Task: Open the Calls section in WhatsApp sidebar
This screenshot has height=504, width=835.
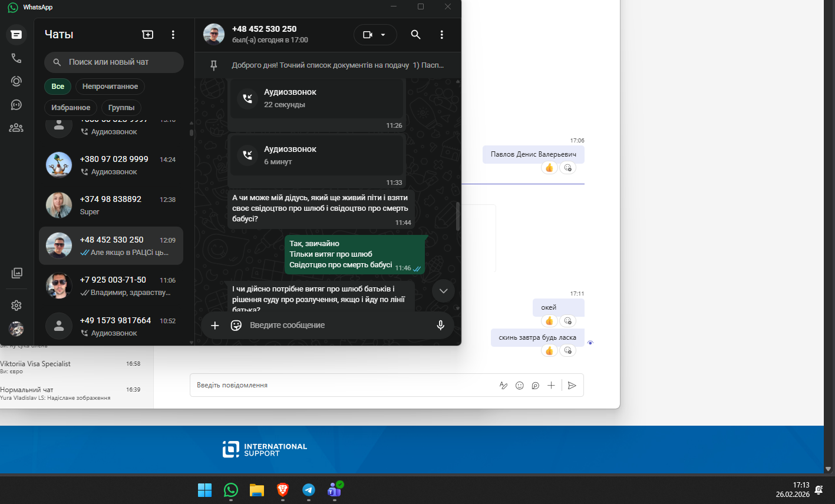Action: click(16, 58)
